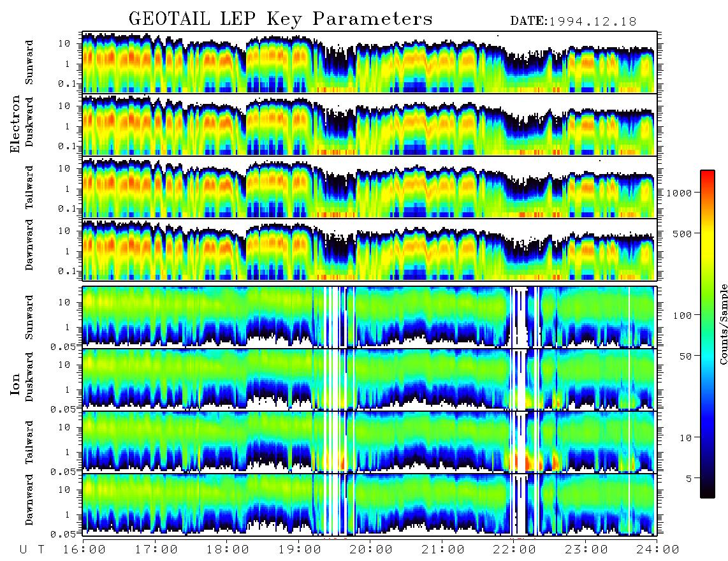Select the Electron "Sunward" panel label
The image size is (728, 561).
pyautogui.click(x=29, y=62)
